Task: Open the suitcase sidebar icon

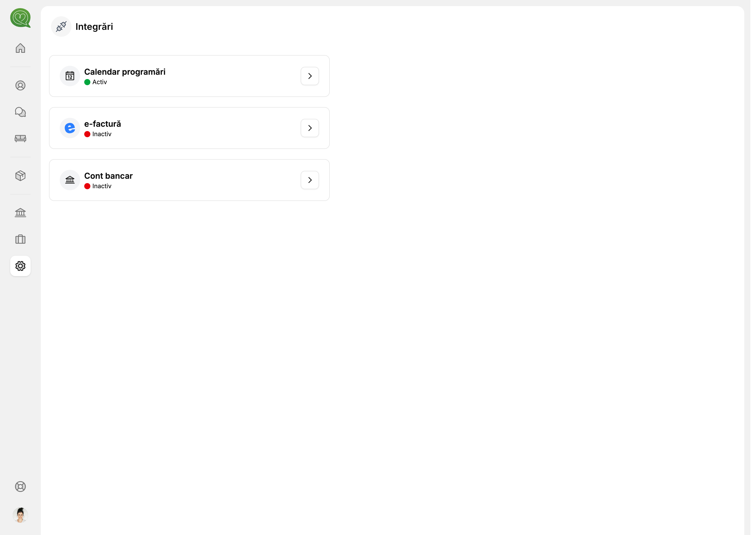Action: click(20, 239)
